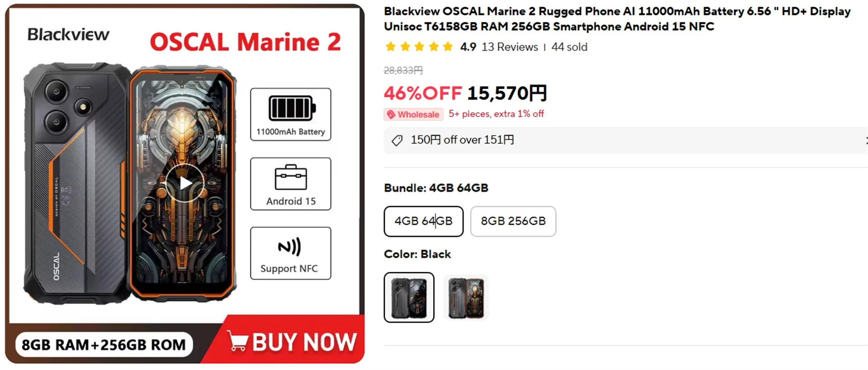Open the 13 Reviews link
The height and width of the screenshot is (370, 868).
coord(509,47)
